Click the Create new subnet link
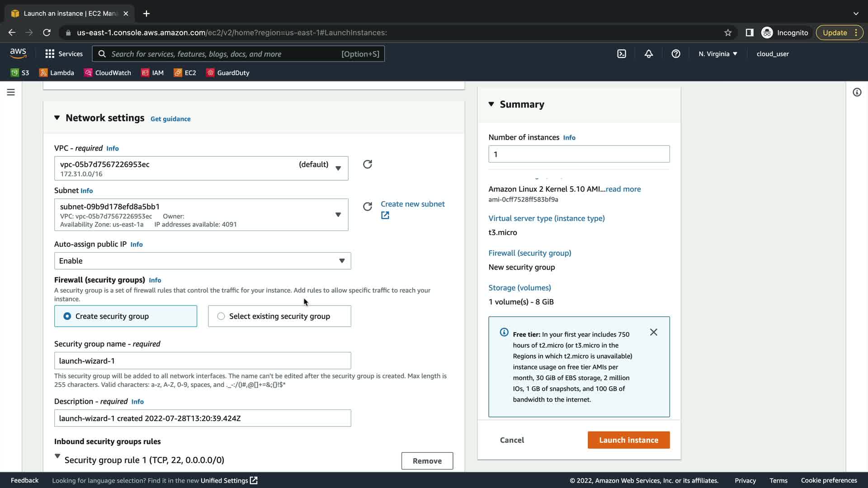 click(412, 204)
